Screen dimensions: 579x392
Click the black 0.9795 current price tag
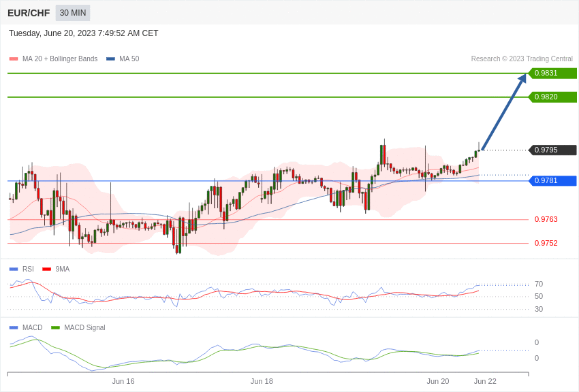[553, 150]
